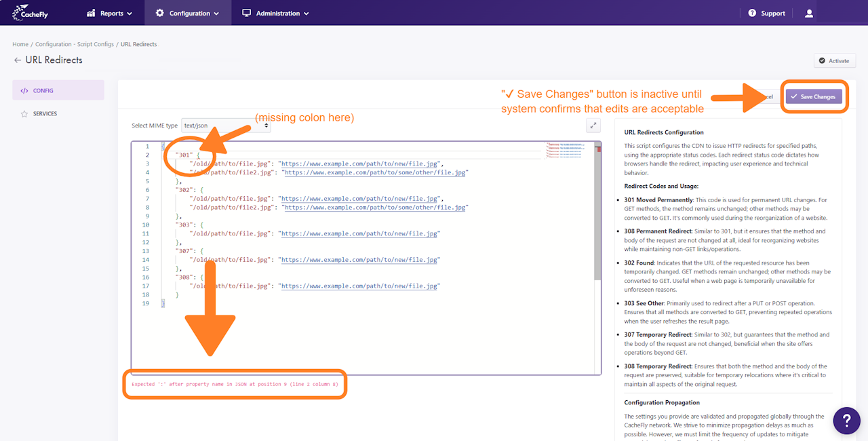Click the back arrow beside URL Redirects
The height and width of the screenshot is (441, 868).
[x=17, y=60]
